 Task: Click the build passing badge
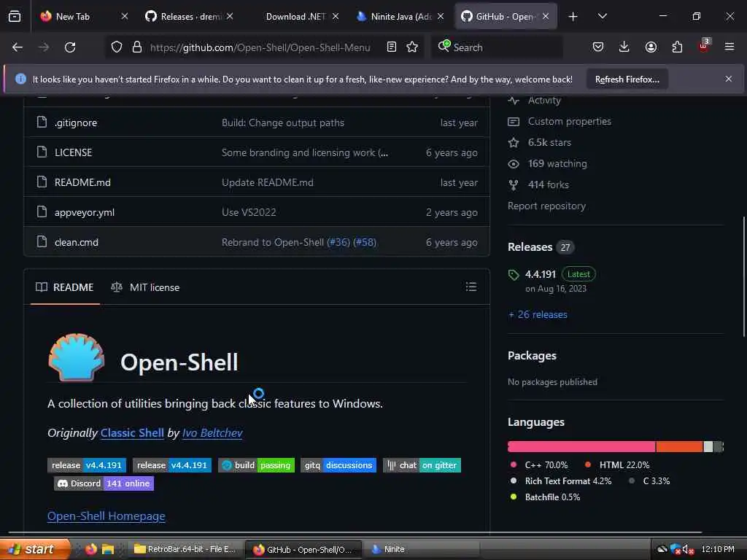coord(256,465)
